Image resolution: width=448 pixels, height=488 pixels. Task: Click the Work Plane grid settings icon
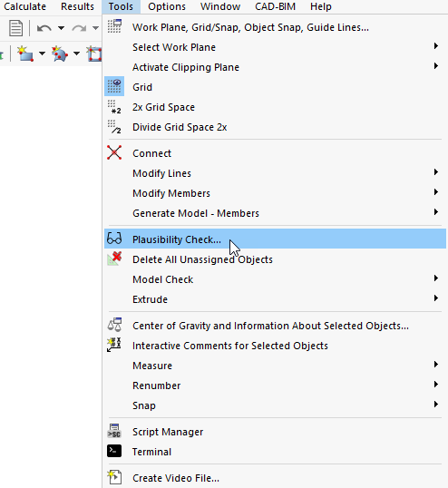click(x=114, y=26)
